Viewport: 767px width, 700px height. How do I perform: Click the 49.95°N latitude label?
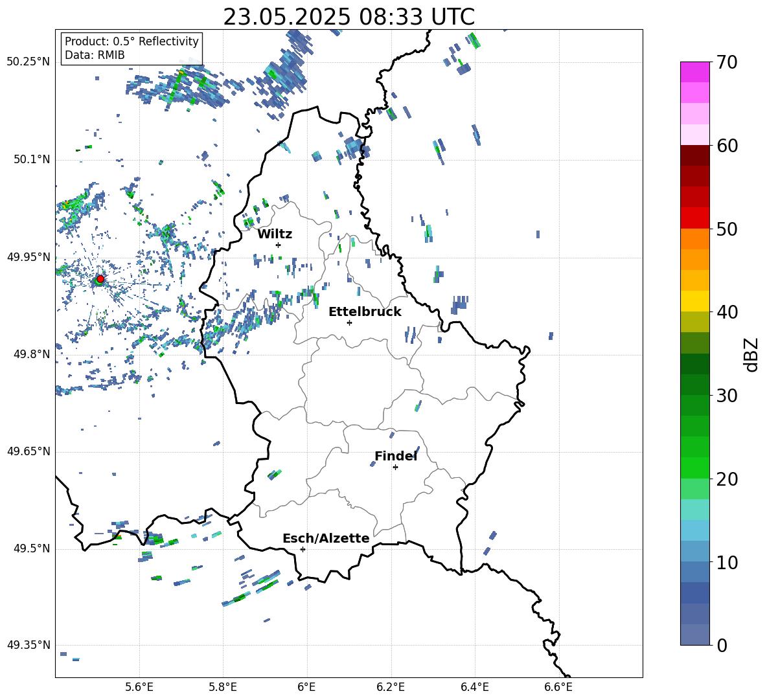[29, 256]
